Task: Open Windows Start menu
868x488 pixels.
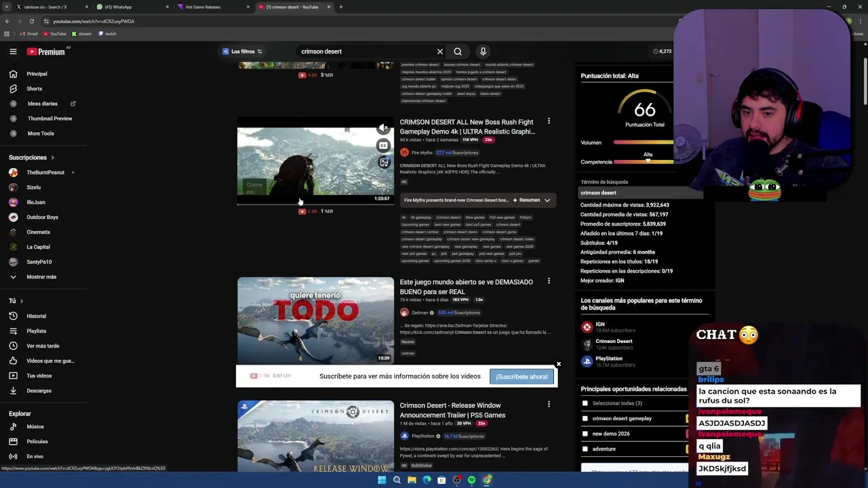Action: pos(382,480)
